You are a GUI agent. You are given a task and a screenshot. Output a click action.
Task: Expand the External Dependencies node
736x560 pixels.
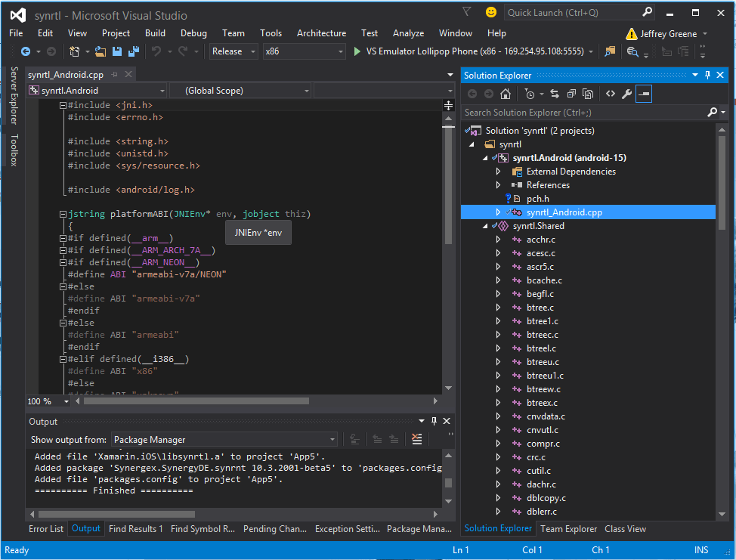point(498,172)
